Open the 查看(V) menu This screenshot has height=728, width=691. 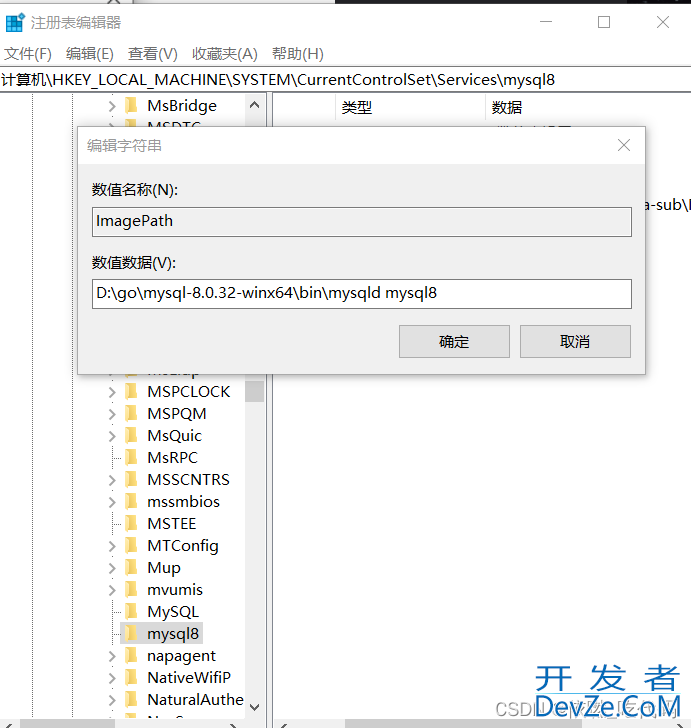pyautogui.click(x=153, y=54)
